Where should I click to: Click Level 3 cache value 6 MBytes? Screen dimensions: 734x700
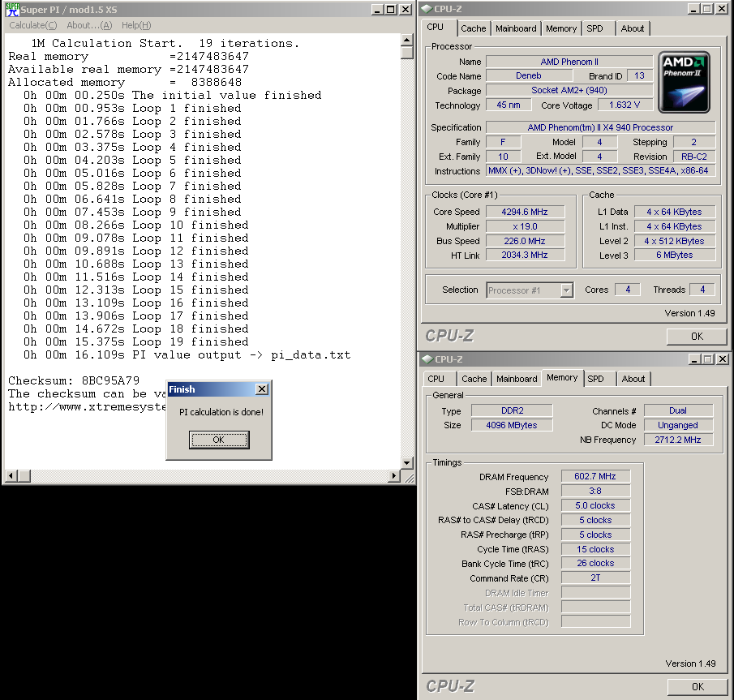pos(675,256)
